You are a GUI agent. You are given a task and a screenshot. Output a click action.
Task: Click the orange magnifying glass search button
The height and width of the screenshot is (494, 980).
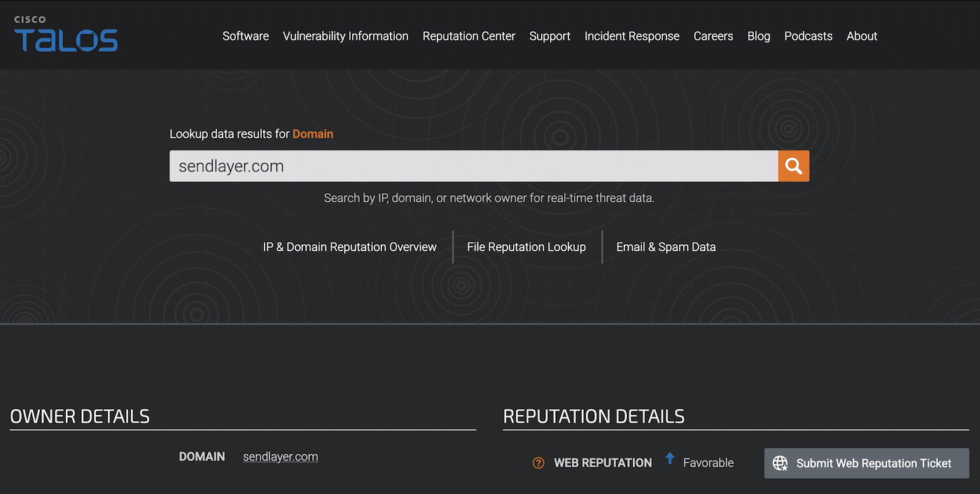point(793,166)
